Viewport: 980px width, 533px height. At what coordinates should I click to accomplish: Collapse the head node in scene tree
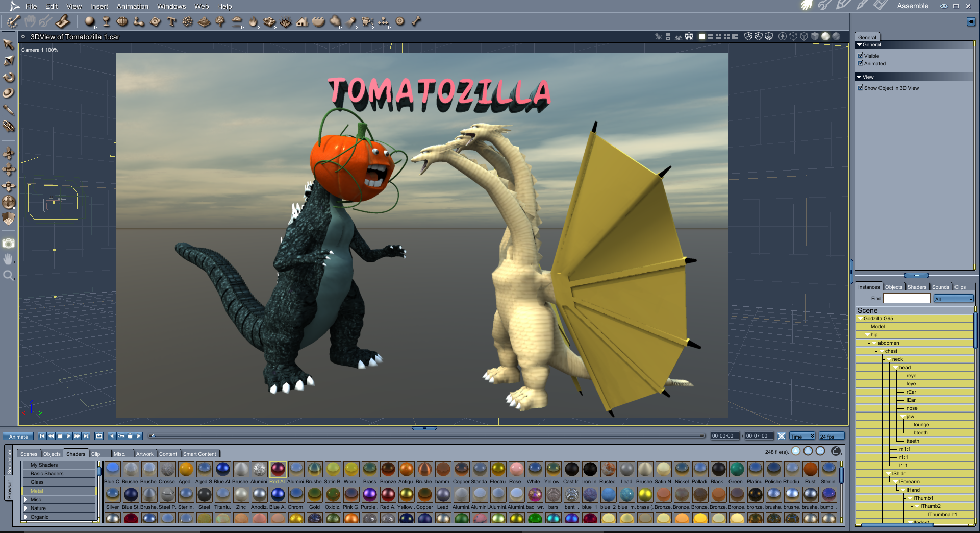click(x=896, y=368)
